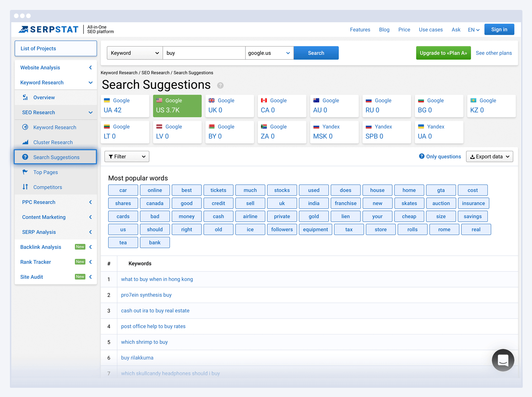
Task: Open the Keyword search type dropdown
Action: click(135, 53)
